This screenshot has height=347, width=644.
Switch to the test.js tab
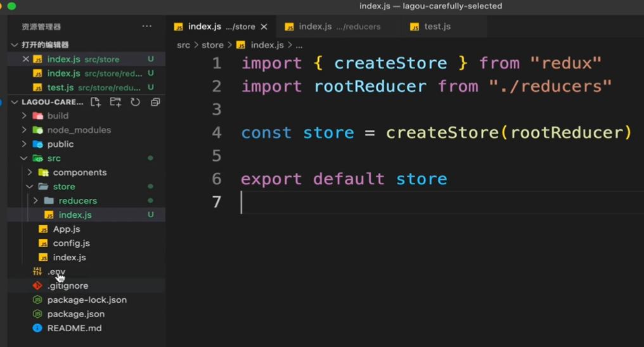(444, 27)
